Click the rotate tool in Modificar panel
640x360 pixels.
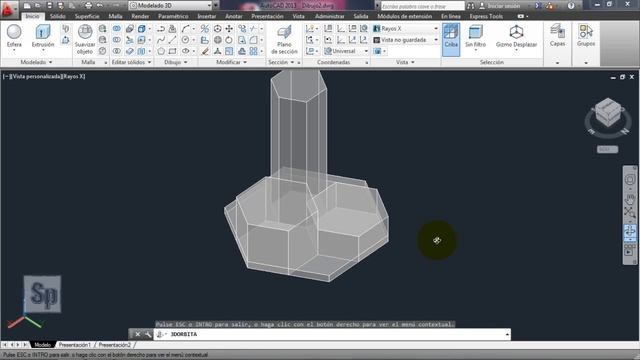229,40
